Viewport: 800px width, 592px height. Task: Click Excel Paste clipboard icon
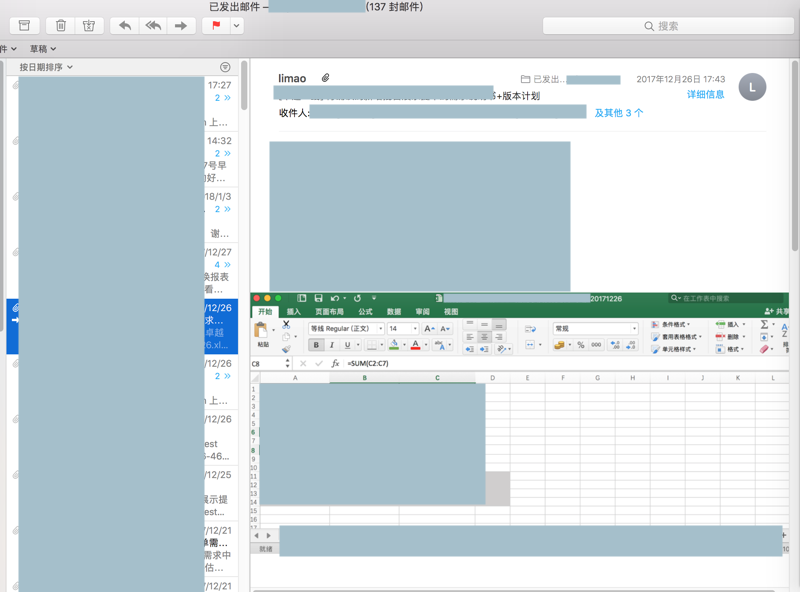(x=261, y=331)
